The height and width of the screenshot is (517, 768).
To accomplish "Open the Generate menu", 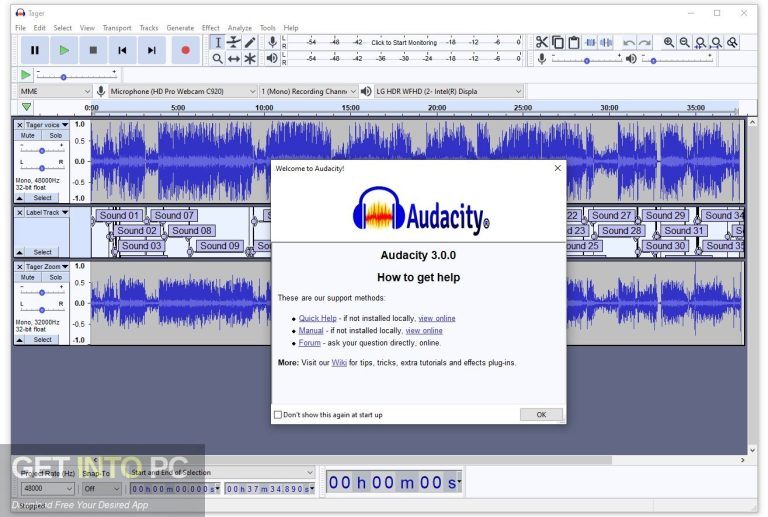I will click(180, 28).
